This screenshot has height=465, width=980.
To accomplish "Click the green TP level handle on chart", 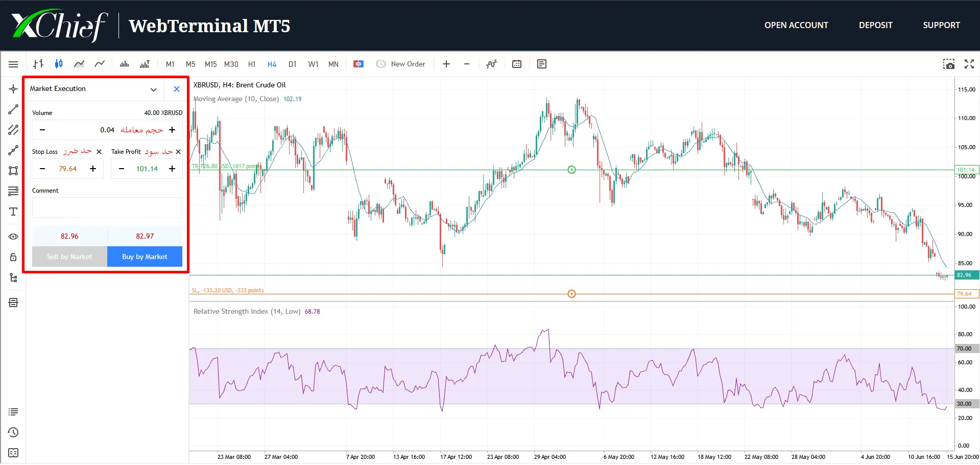I will coord(571,170).
